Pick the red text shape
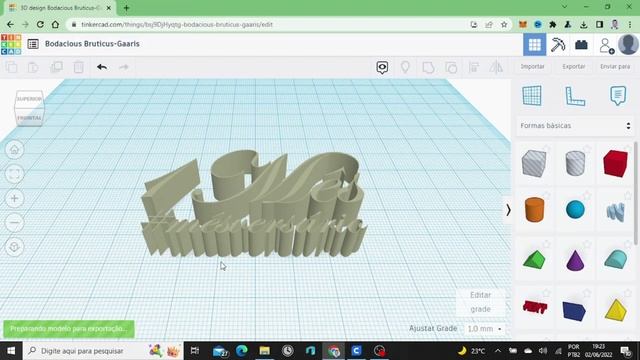This screenshot has height=360, width=640. point(535,307)
